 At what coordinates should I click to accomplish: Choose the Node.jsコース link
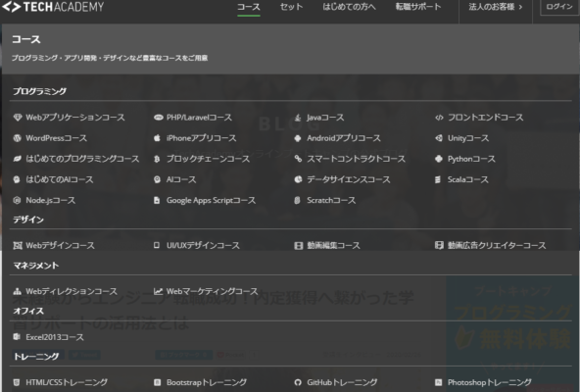click(51, 200)
